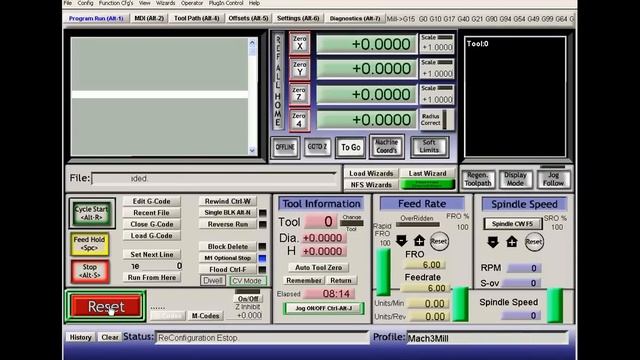Viewport: 640px width, 360px height.
Task: Open the Function Cfg's menu
Action: (116, 3)
